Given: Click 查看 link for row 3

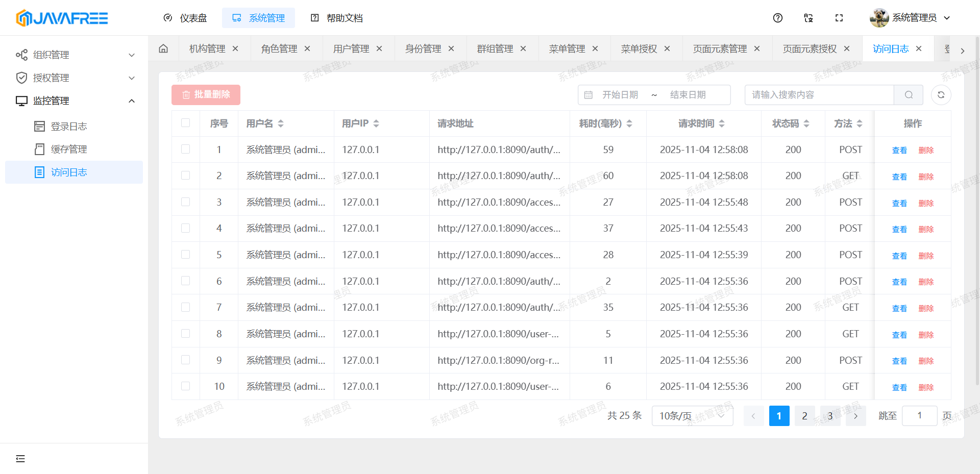Looking at the screenshot, I should point(899,203).
